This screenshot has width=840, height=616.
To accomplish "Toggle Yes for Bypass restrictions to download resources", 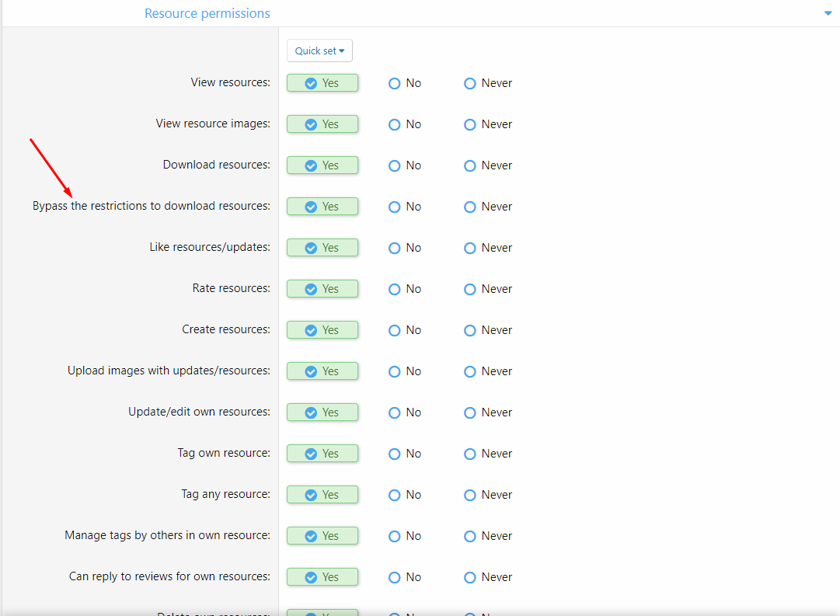I will 322,206.
